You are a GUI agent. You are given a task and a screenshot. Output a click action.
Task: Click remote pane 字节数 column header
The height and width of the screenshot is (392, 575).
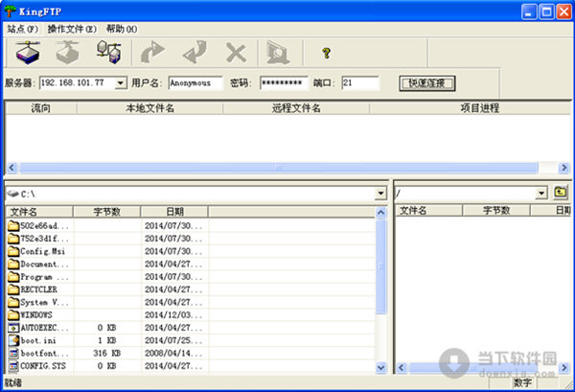tap(496, 210)
